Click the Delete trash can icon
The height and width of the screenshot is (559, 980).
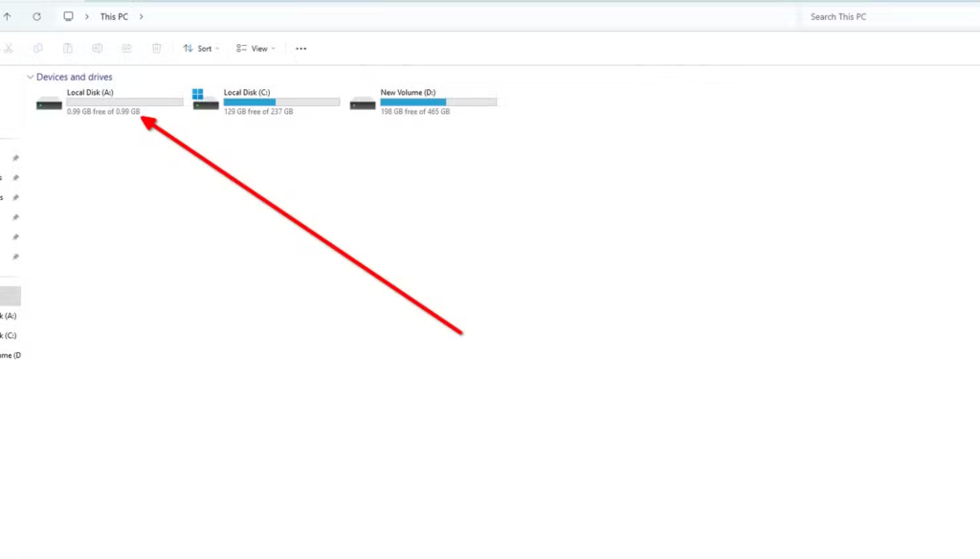pyautogui.click(x=157, y=48)
